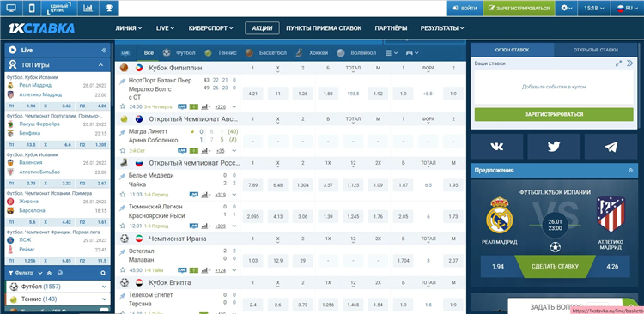This screenshot has height=314, width=644.
Task: Open the Twitter bird icon
Action: click(554, 147)
